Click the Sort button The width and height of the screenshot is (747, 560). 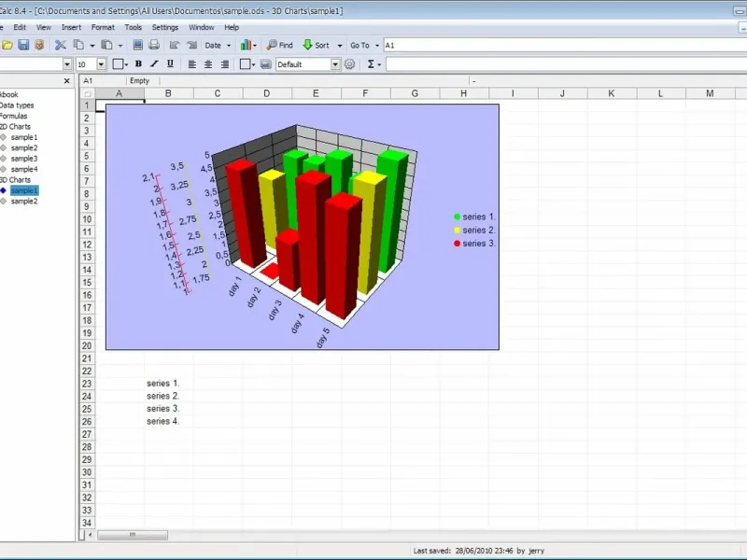point(316,45)
